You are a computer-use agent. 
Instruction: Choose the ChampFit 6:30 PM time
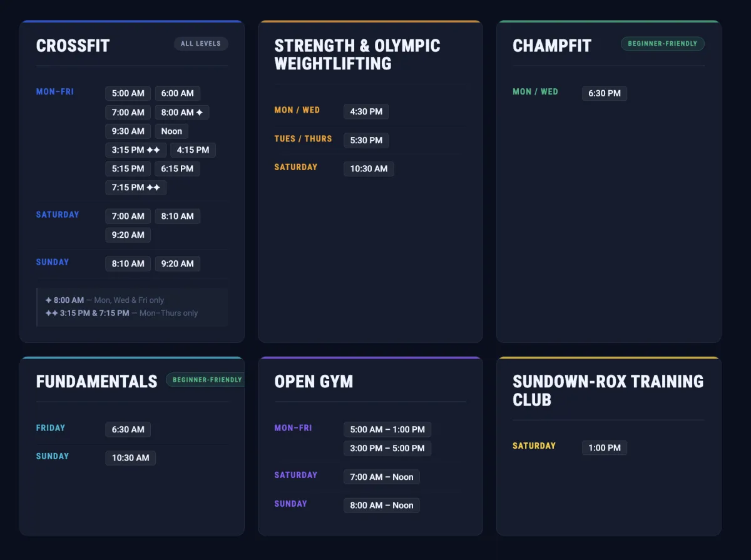[605, 93]
